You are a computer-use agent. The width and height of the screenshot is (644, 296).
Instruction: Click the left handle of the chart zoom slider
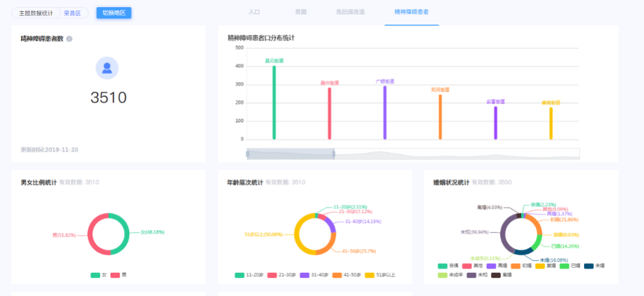click(x=247, y=154)
